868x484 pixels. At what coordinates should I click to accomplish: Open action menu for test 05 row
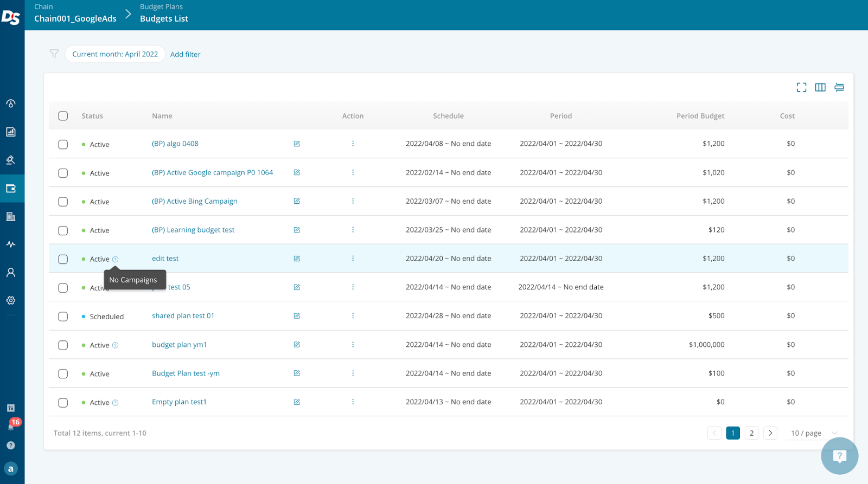[353, 287]
